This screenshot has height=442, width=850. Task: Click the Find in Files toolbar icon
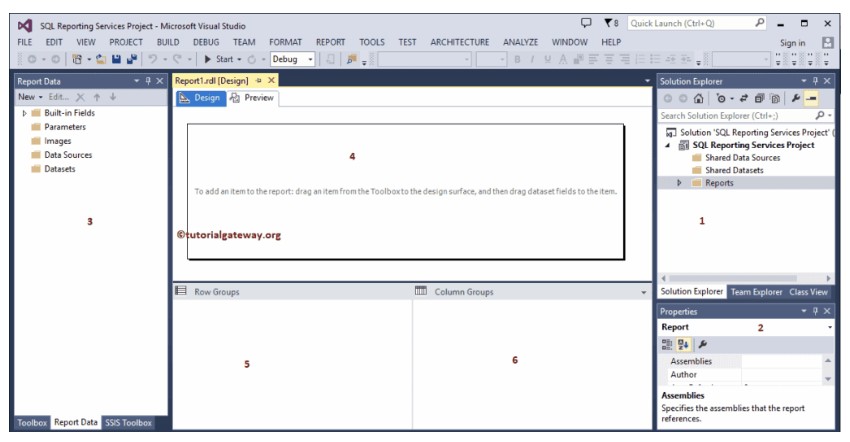(x=352, y=59)
